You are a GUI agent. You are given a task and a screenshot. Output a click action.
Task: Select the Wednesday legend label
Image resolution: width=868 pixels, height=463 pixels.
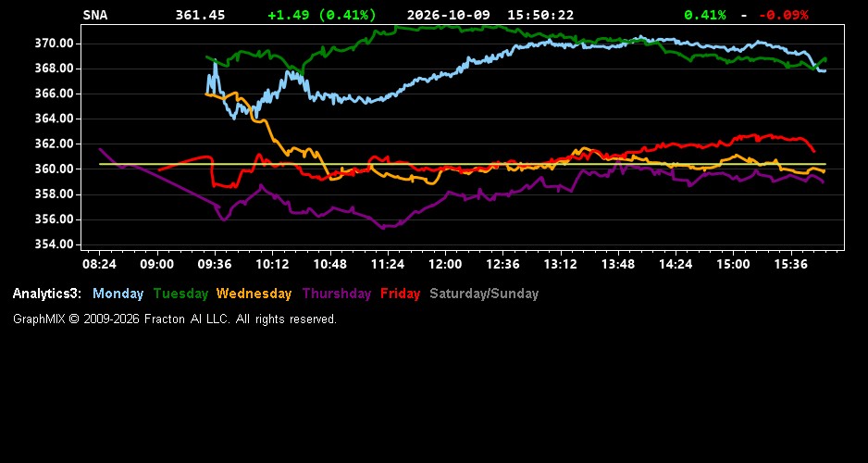point(254,294)
